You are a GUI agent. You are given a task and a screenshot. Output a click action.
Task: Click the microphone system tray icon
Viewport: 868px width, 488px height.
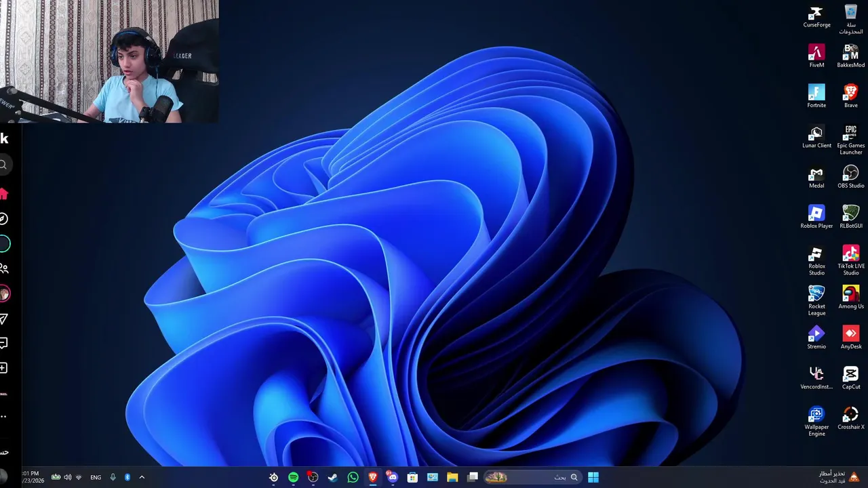click(113, 477)
